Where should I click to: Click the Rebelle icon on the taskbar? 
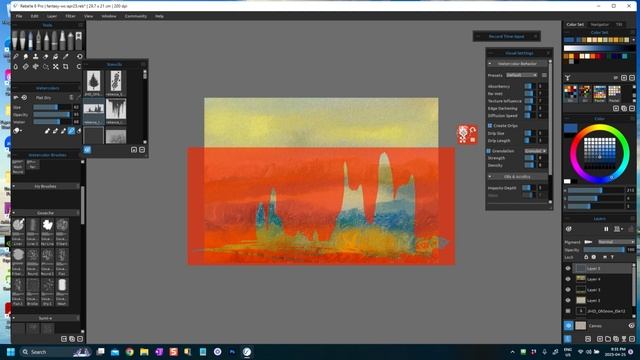(247, 351)
